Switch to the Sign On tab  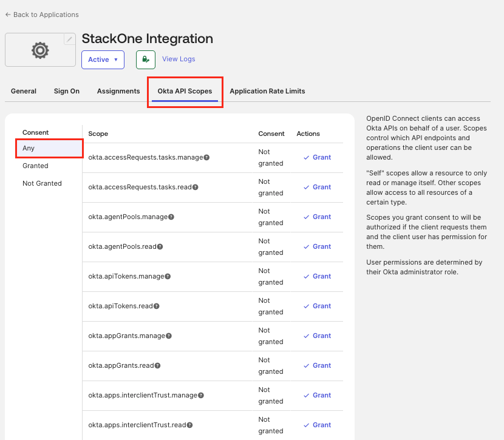coord(67,91)
